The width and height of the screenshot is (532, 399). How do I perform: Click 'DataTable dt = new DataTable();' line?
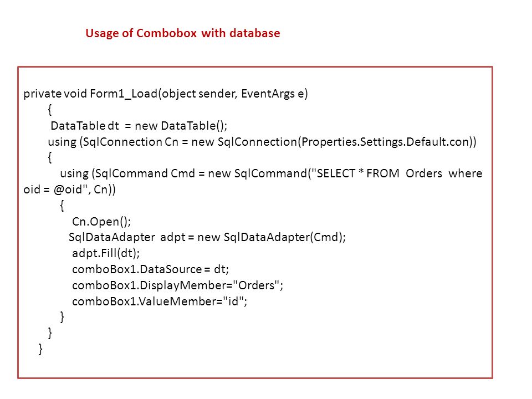click(x=139, y=126)
